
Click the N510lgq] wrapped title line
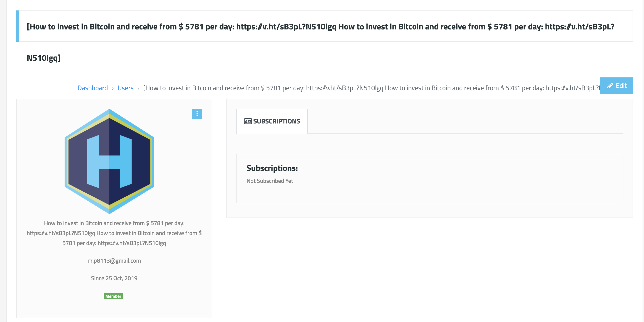coord(44,58)
